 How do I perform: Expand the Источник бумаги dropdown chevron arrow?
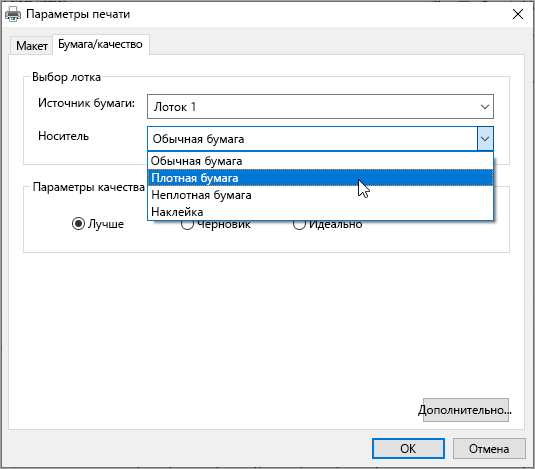pos(485,107)
